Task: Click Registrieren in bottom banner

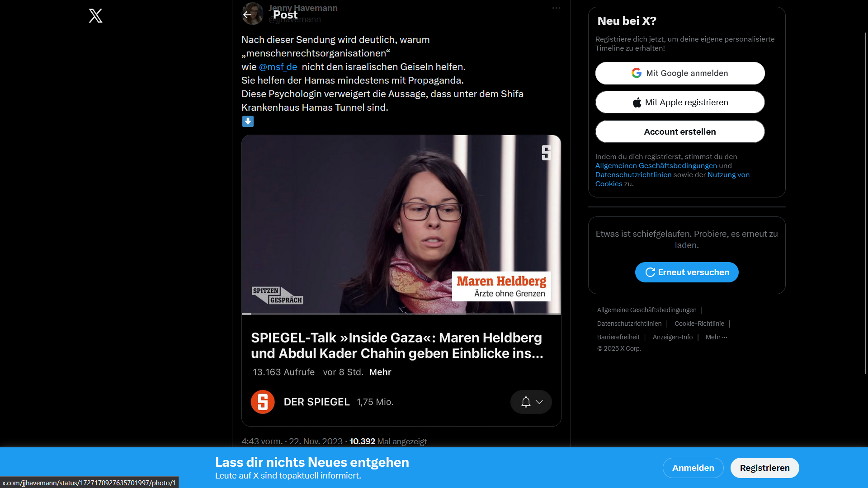Action: tap(764, 468)
